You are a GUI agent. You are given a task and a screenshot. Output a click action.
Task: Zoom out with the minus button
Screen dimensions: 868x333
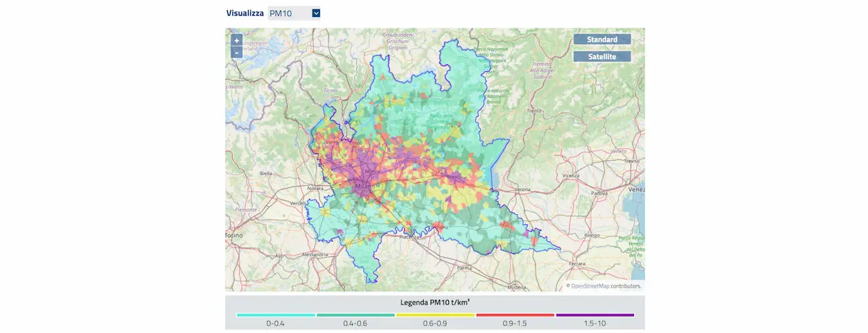[237, 52]
